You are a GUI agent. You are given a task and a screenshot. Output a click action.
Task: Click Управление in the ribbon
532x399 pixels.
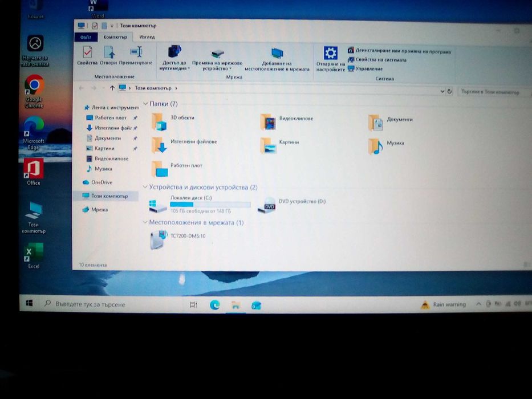pos(365,68)
